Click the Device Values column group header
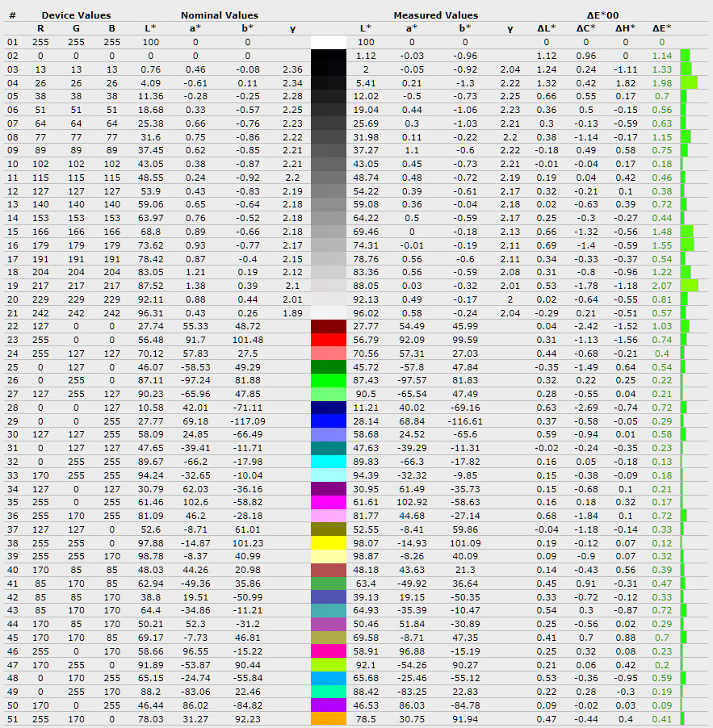 click(x=76, y=15)
